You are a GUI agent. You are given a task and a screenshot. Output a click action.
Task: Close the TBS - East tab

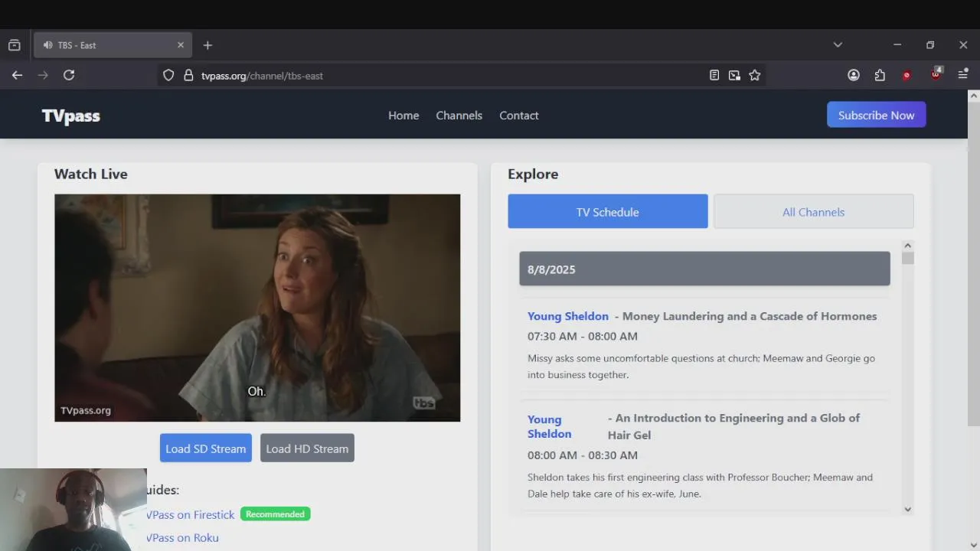click(x=181, y=45)
